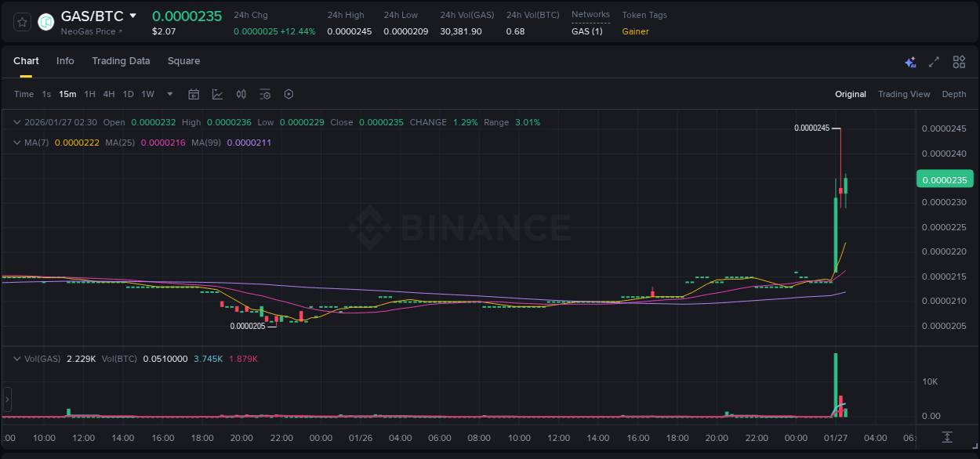Image resolution: width=980 pixels, height=459 pixels.
Task: Click the OHLC candle display icon
Action: click(241, 94)
